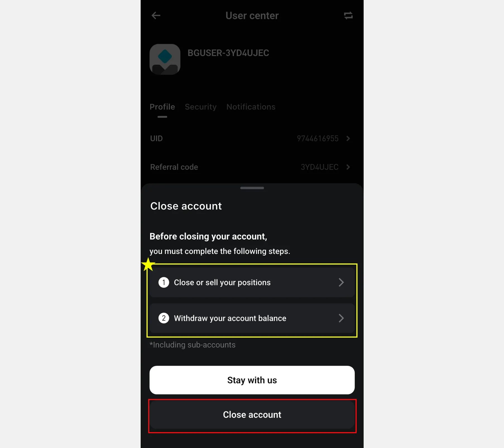
Task: Tap chevron beside Close or sell positions
Action: point(341,282)
